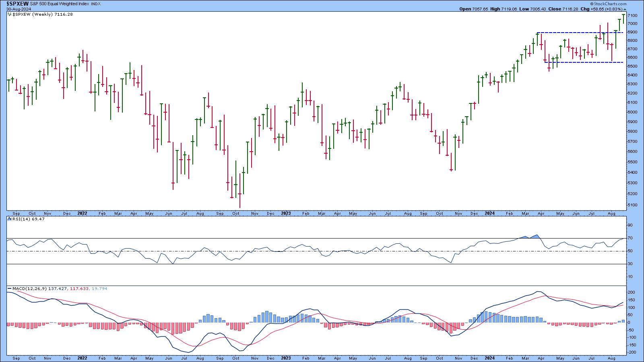This screenshot has height=362, width=644.
Task: Click the MACD blue line legend icon
Action: (x=8, y=289)
